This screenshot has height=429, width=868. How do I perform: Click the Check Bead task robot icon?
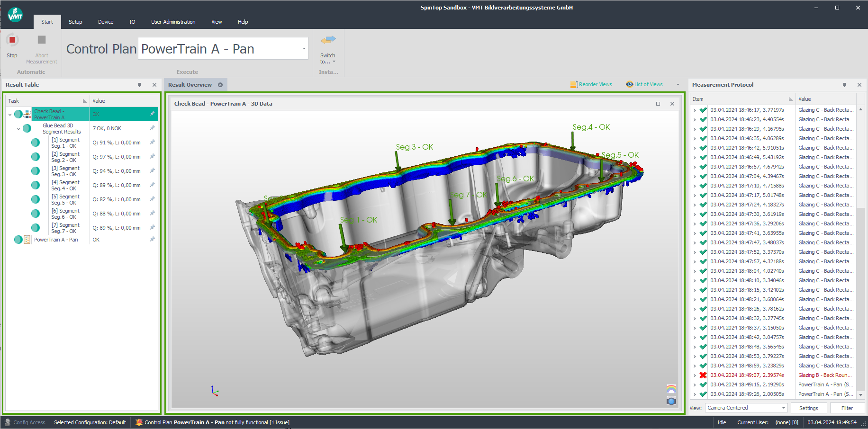[27, 114]
